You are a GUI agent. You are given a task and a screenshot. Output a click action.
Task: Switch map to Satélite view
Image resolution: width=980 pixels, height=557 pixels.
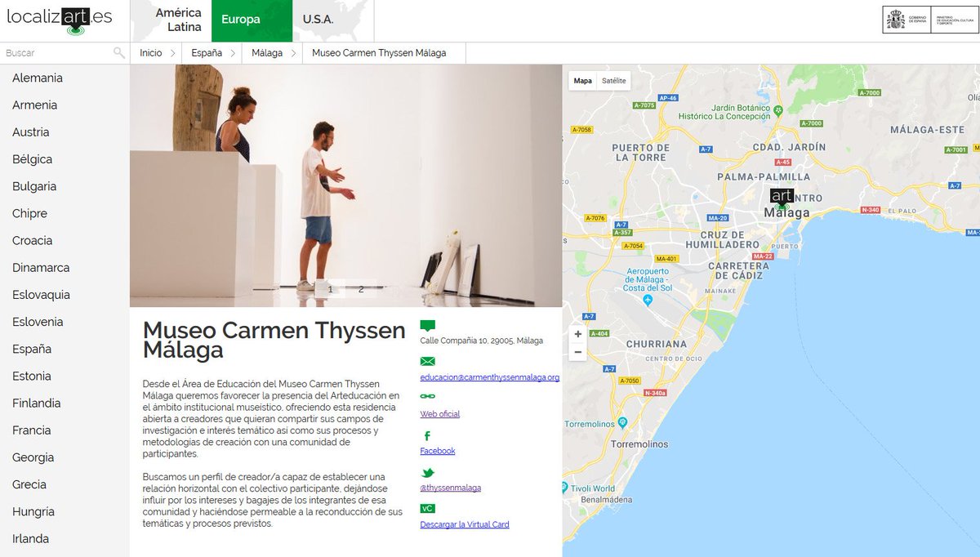pos(613,81)
